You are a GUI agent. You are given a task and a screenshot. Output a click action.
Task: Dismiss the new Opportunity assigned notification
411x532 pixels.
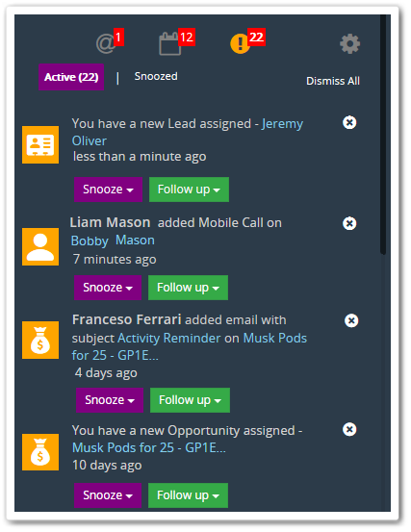click(x=349, y=429)
